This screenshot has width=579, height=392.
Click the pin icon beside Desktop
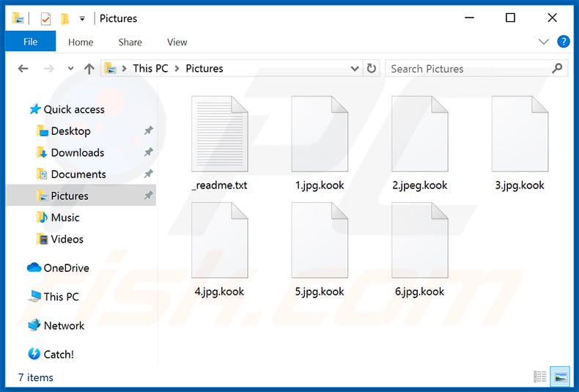[x=149, y=130]
